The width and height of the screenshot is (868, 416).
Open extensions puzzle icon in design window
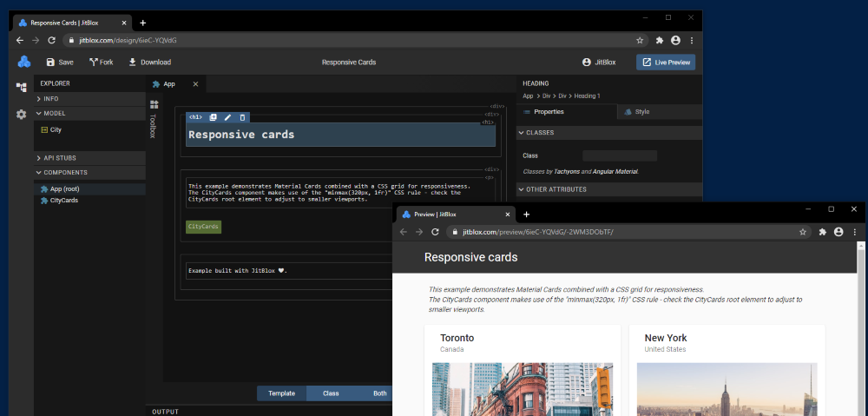pyautogui.click(x=660, y=41)
